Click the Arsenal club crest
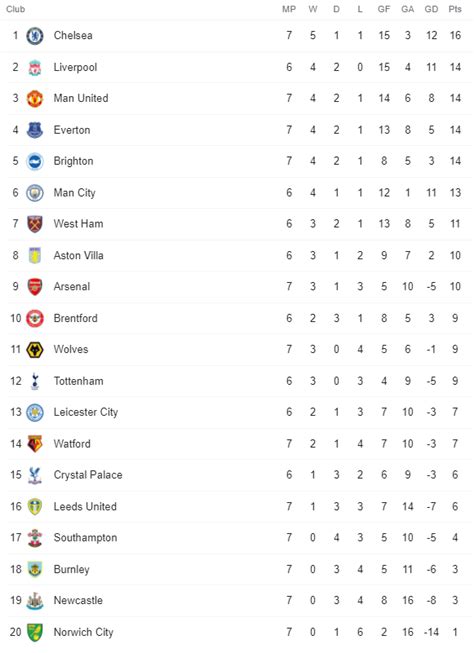Viewport: 474px width, 653px height. click(35, 287)
